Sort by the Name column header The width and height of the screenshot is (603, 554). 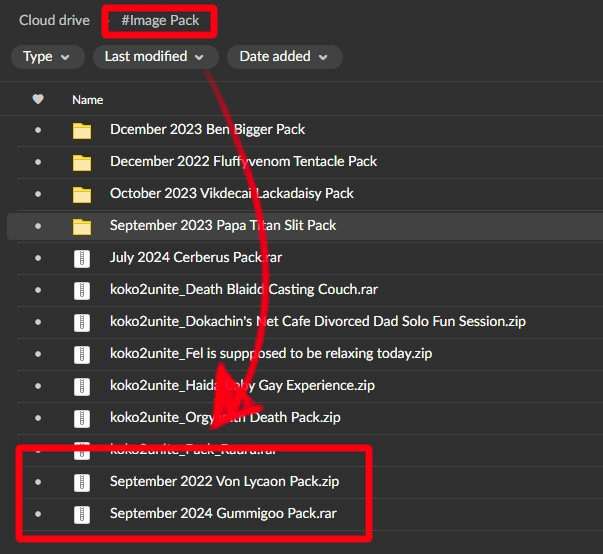tap(88, 100)
